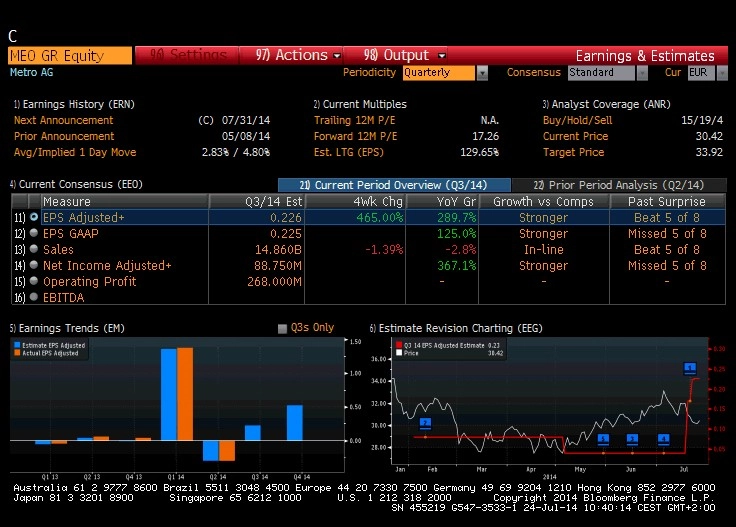Click the 268.000M operating profit estimate
Screen dimensions: 736x527
(275, 282)
